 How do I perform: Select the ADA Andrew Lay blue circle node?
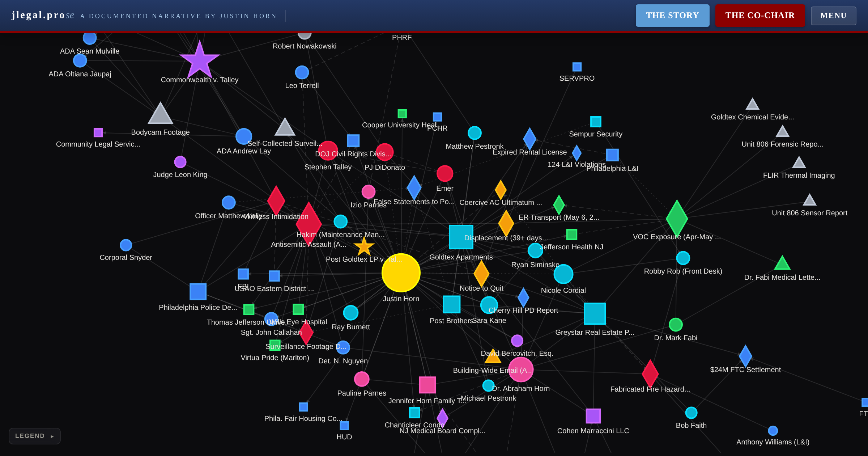click(x=244, y=136)
